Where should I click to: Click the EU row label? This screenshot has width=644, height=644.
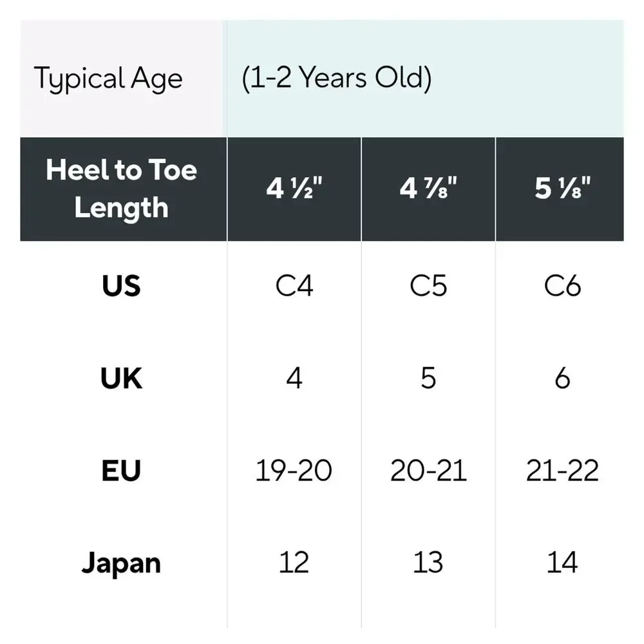[x=122, y=470]
